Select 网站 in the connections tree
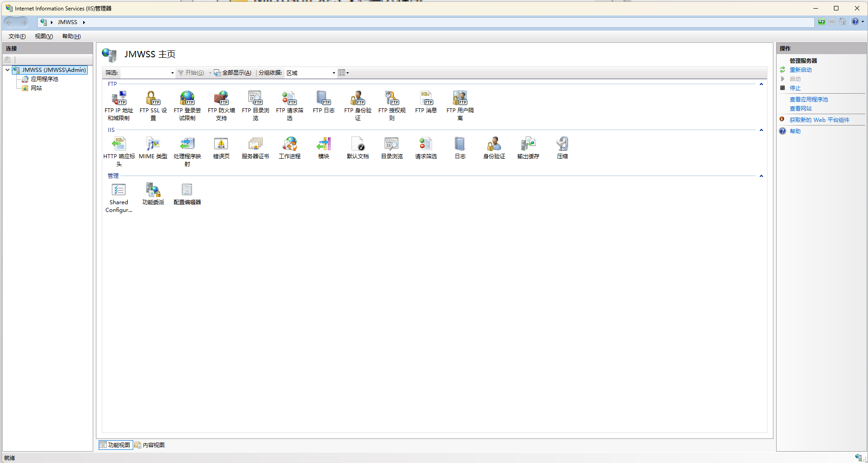The image size is (868, 463). (x=36, y=88)
